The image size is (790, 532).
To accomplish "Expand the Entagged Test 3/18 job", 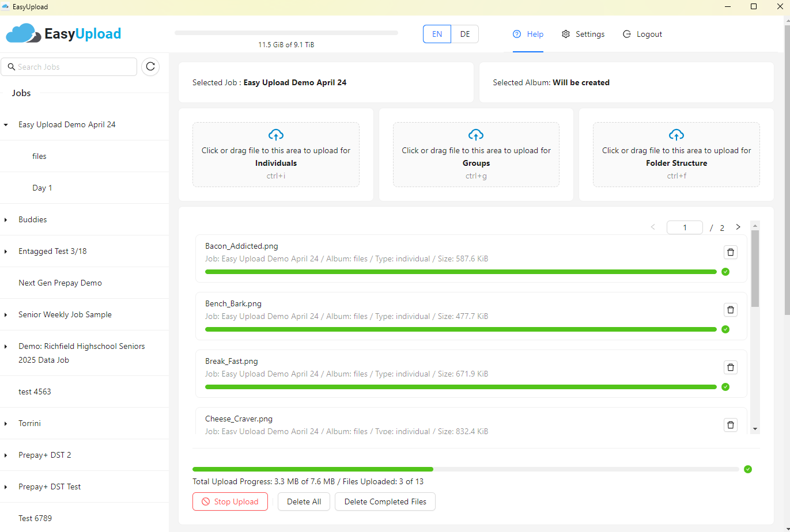I will point(6,251).
